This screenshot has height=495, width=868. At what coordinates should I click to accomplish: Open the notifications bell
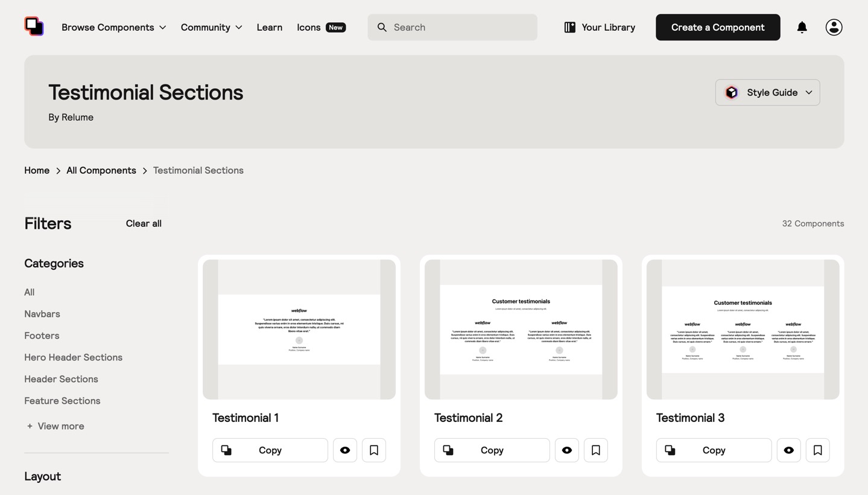click(802, 27)
